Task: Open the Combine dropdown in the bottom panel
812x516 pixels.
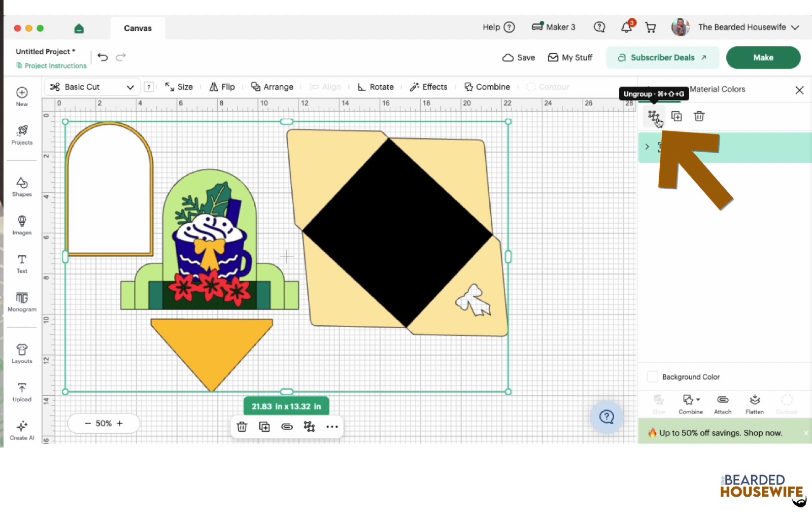Action: pyautogui.click(x=691, y=404)
